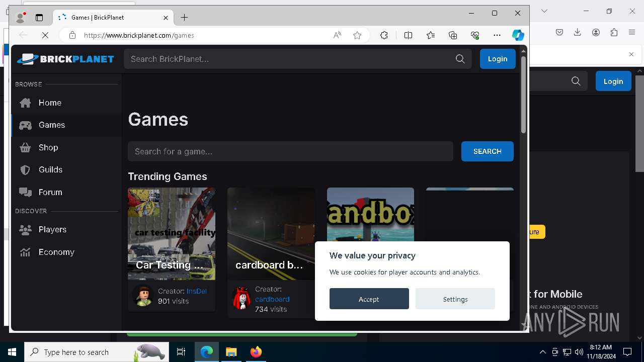Viewport: 644px width, 362px height.
Task: Open Edge Extensions puzzle icon
Action: [x=384, y=35]
